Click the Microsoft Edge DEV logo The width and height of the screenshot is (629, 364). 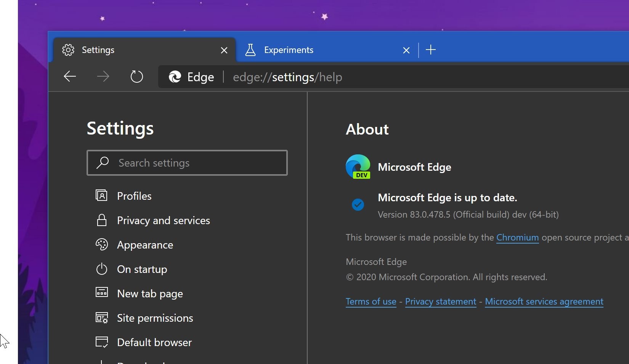358,167
